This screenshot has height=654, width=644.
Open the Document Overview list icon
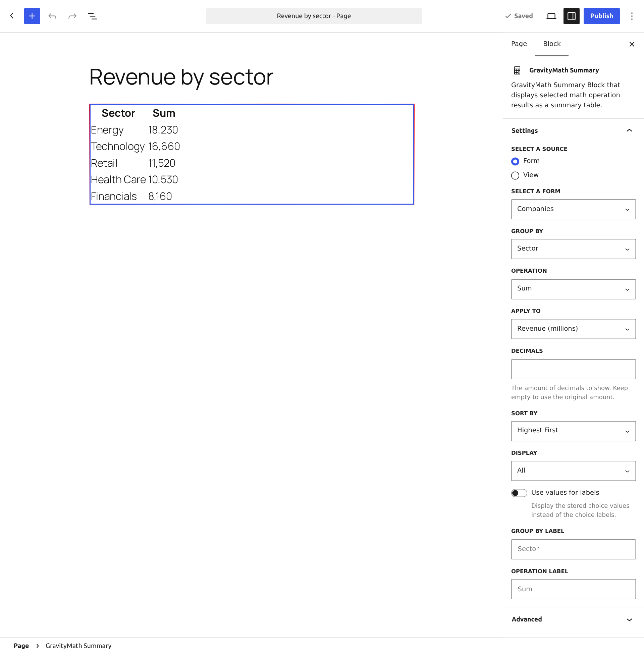(x=92, y=16)
